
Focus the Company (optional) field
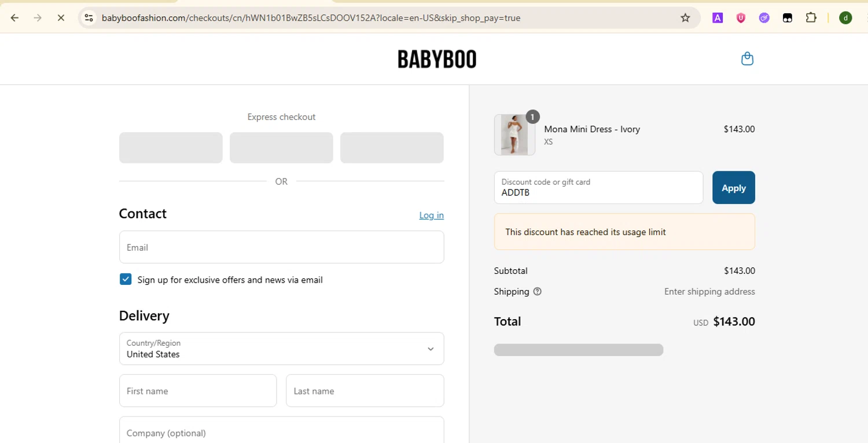tap(282, 430)
